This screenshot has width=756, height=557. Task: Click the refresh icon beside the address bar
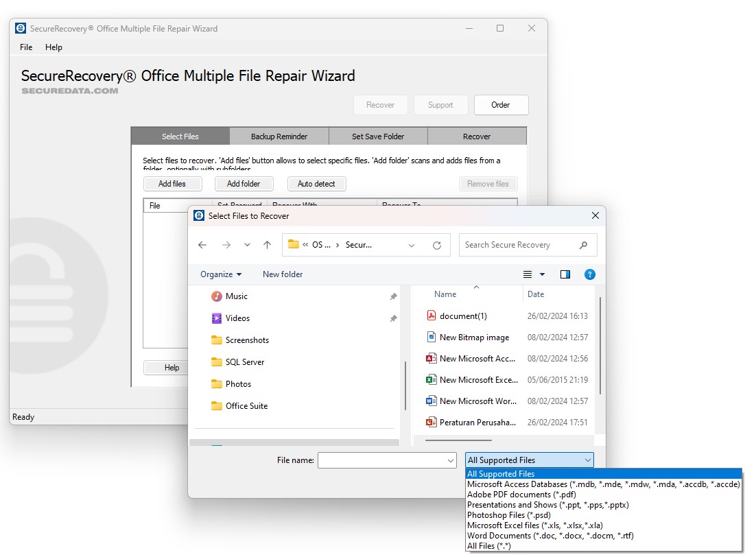tap(438, 245)
